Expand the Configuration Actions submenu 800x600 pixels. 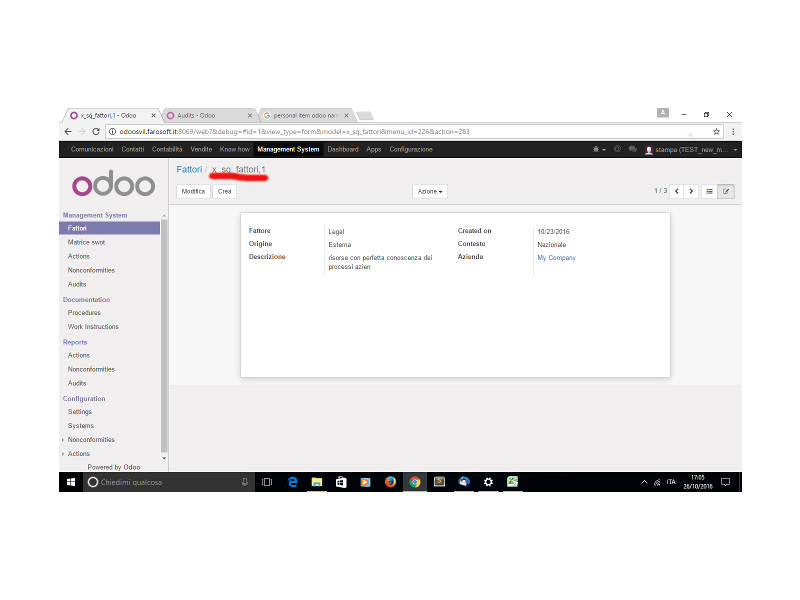point(63,454)
